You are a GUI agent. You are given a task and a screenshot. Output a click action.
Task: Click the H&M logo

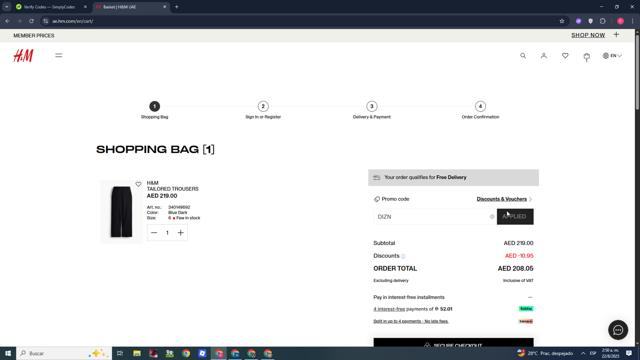tap(23, 56)
